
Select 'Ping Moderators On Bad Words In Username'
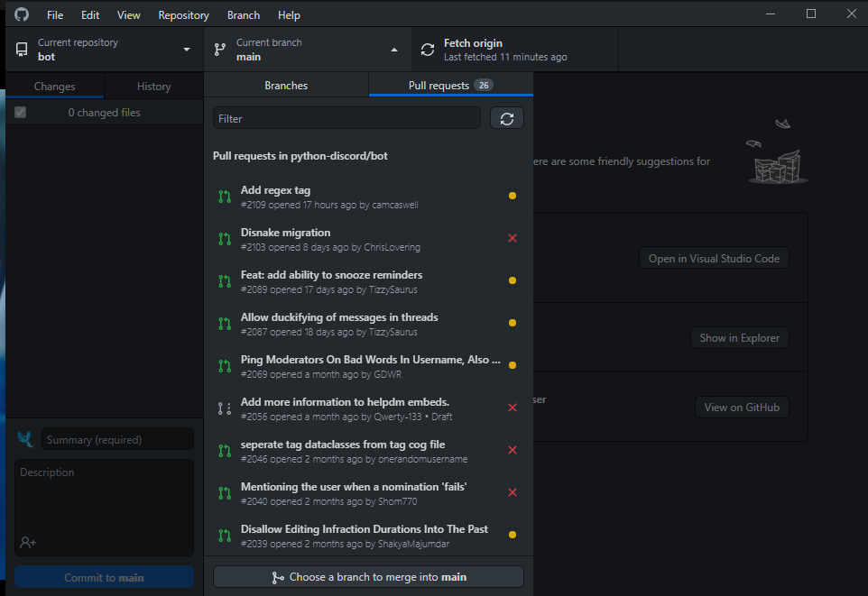369,366
